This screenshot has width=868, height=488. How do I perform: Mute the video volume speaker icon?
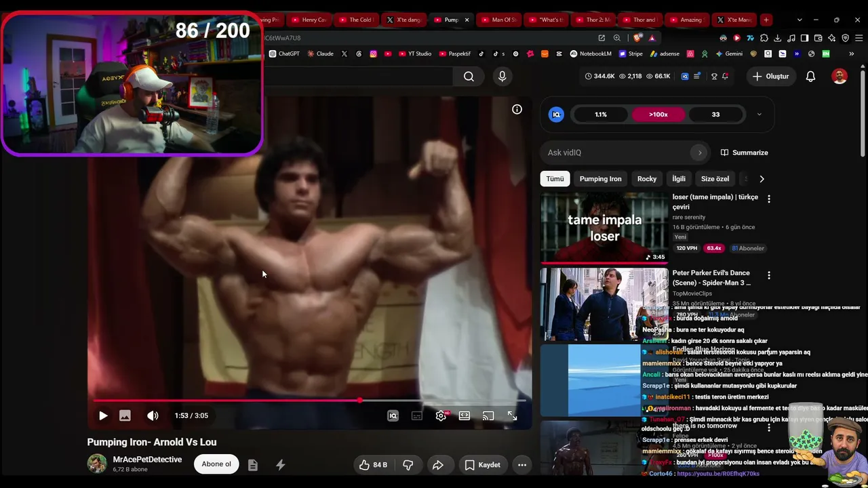click(153, 415)
